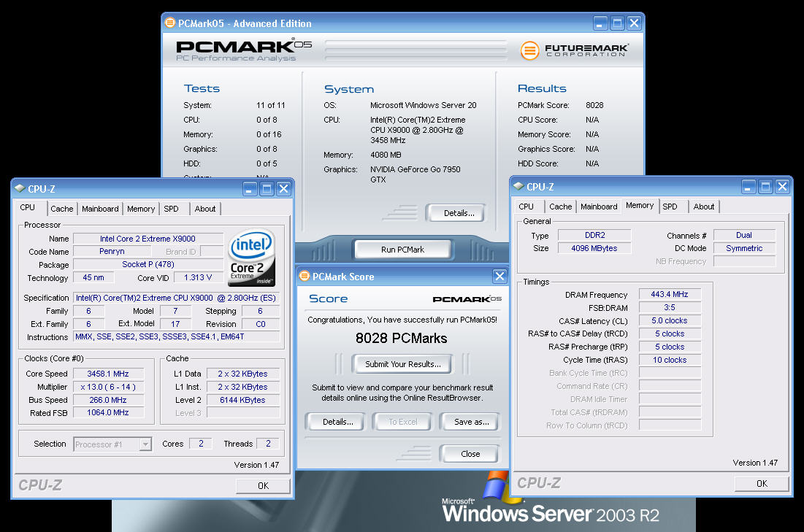Click the FSB:DRAM 3:5 ratio value
The width and height of the screenshot is (804, 532).
point(670,307)
